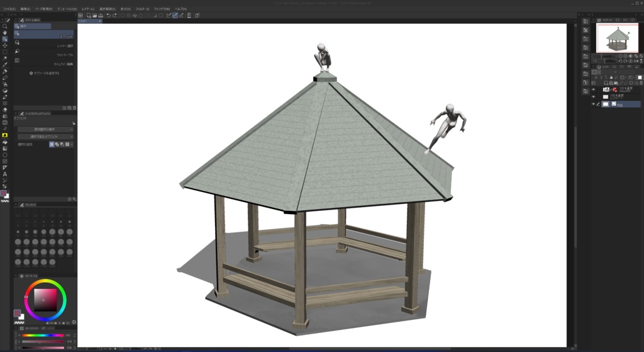Select the Operation object tool in toolbar
This screenshot has width=644, height=352.
pos(5,38)
